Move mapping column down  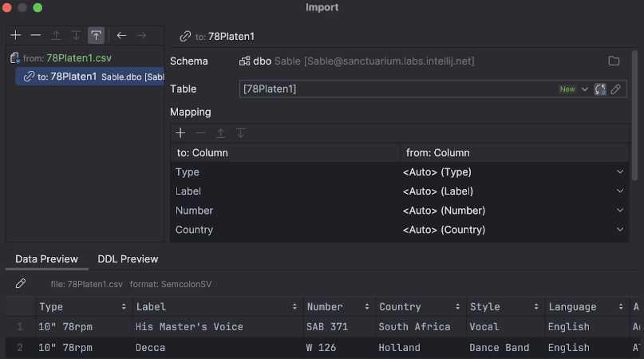241,132
